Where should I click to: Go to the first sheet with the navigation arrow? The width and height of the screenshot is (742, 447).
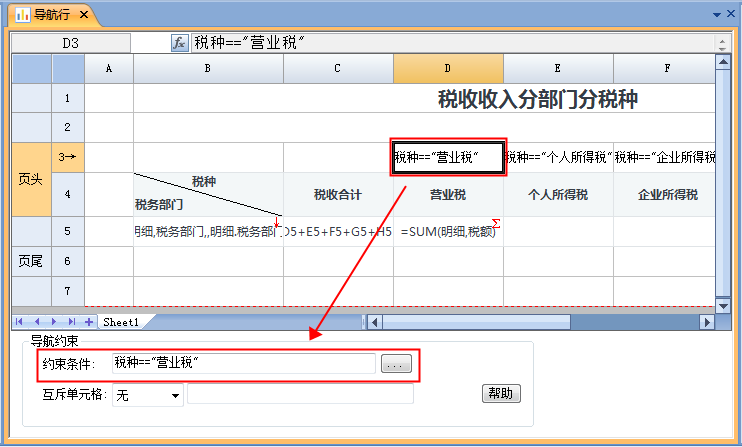[20, 322]
